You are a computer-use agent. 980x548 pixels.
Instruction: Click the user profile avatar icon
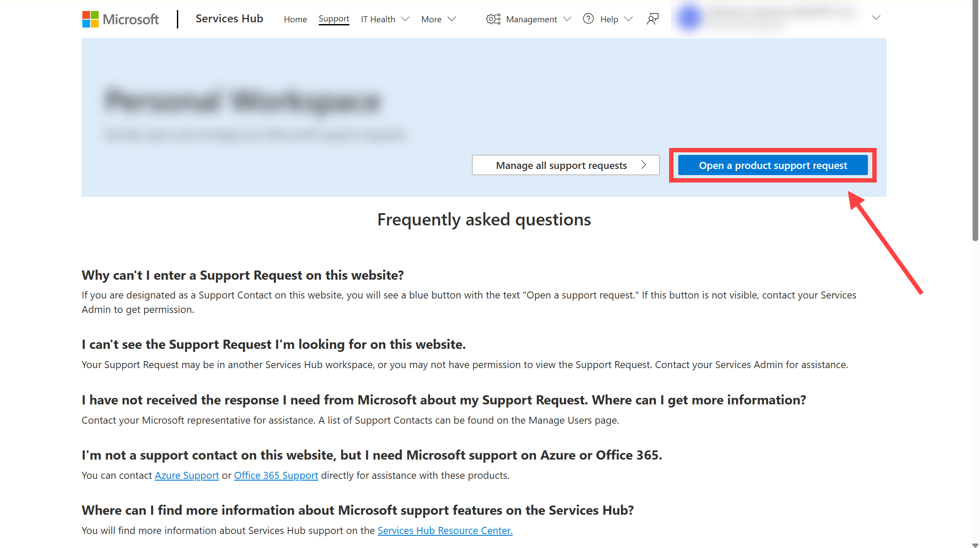pyautogui.click(x=687, y=18)
